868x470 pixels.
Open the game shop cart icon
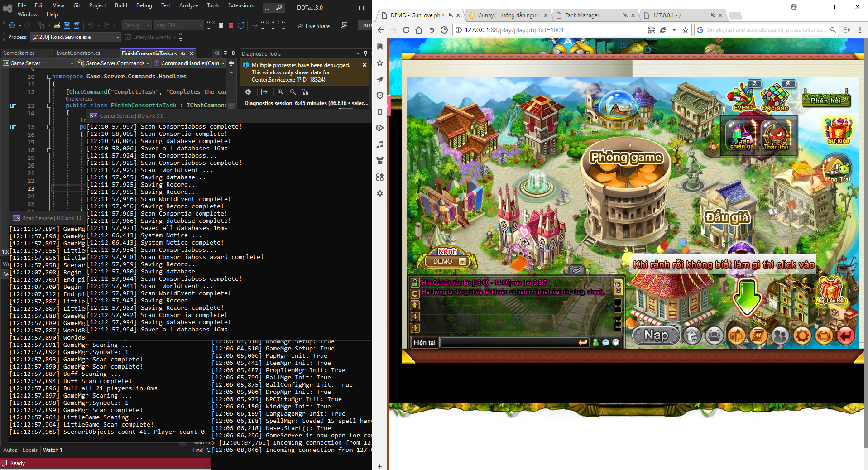click(692, 336)
